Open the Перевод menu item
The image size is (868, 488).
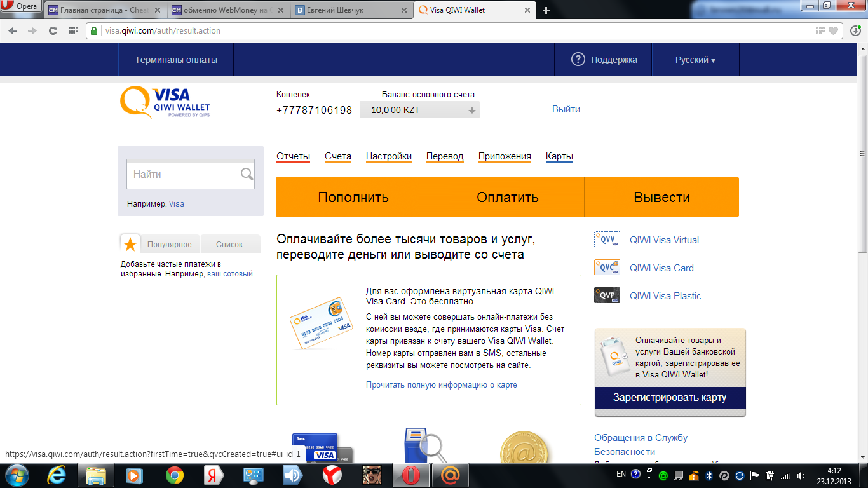click(445, 156)
